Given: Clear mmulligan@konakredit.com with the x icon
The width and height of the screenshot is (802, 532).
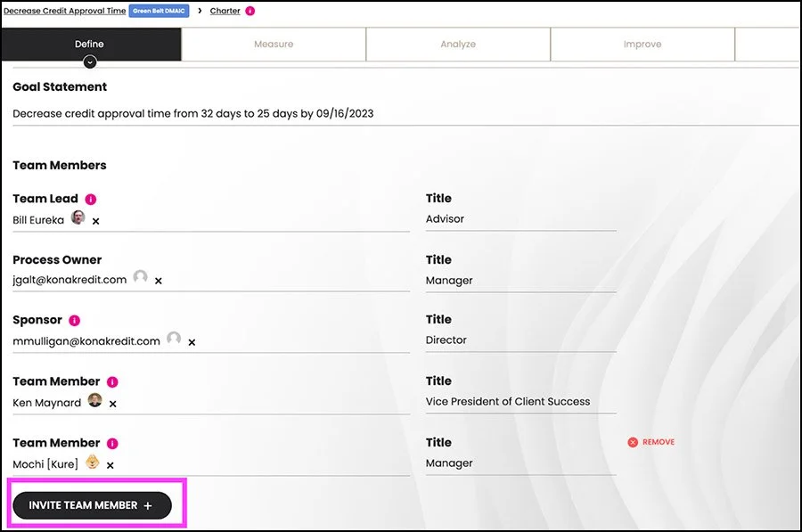Looking at the screenshot, I should tap(192, 342).
